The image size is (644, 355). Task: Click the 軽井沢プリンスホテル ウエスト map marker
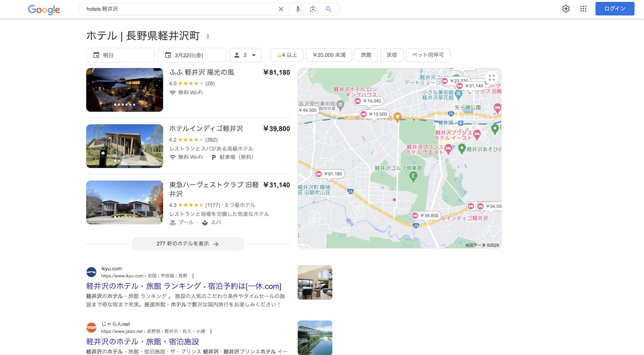pos(448,149)
